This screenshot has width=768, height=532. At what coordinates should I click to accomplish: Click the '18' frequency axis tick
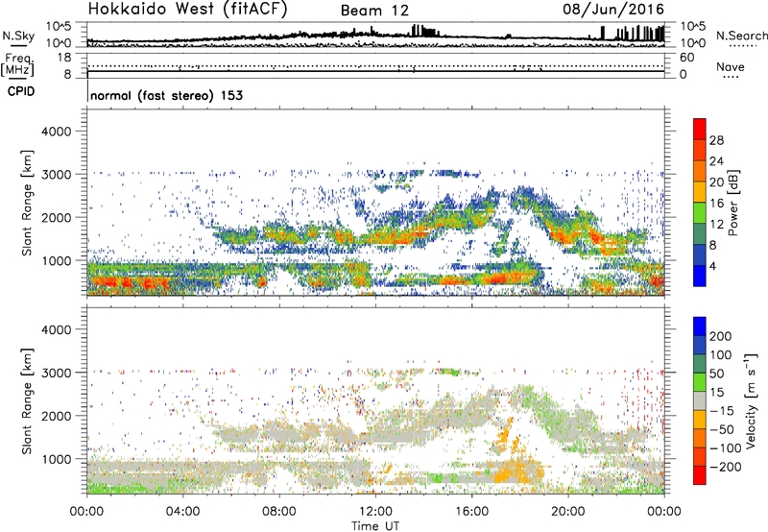tap(64, 58)
